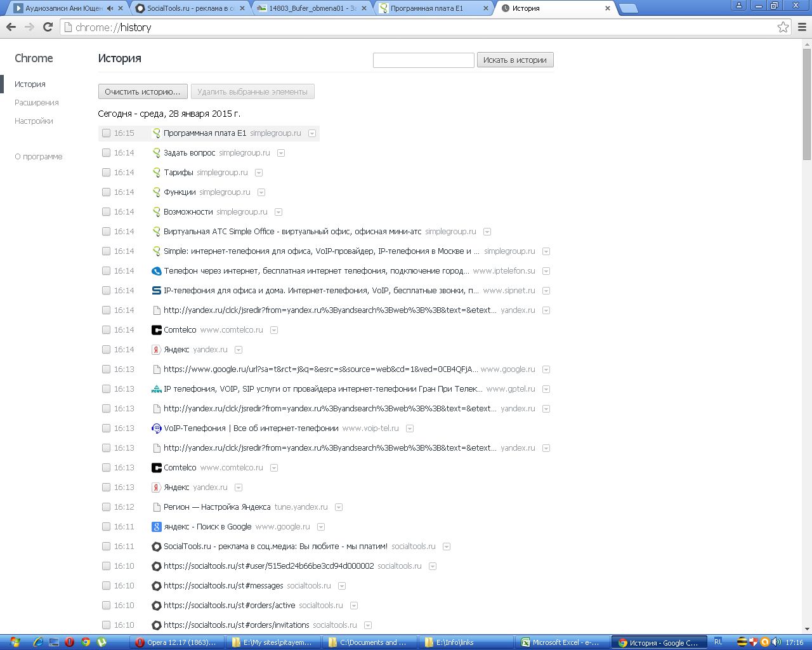Click the SocialTools.ru реклама entry favicon
The width and height of the screenshot is (812, 650).
pos(157,547)
